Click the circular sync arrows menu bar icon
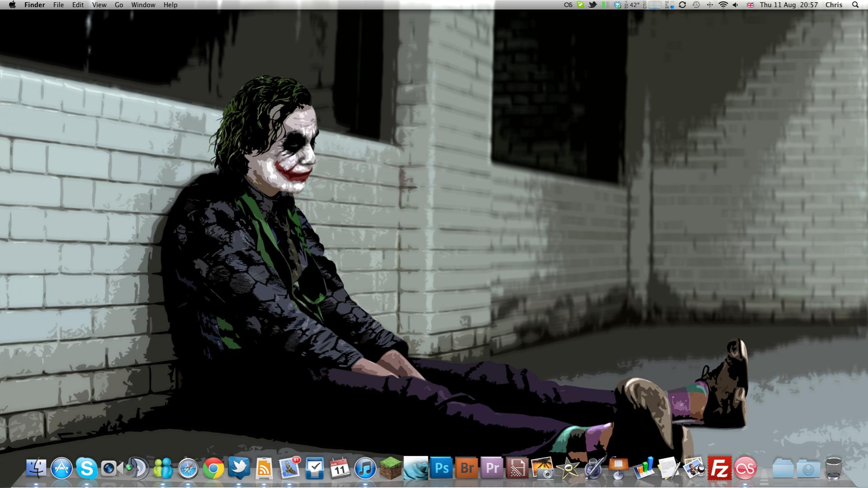 683,5
